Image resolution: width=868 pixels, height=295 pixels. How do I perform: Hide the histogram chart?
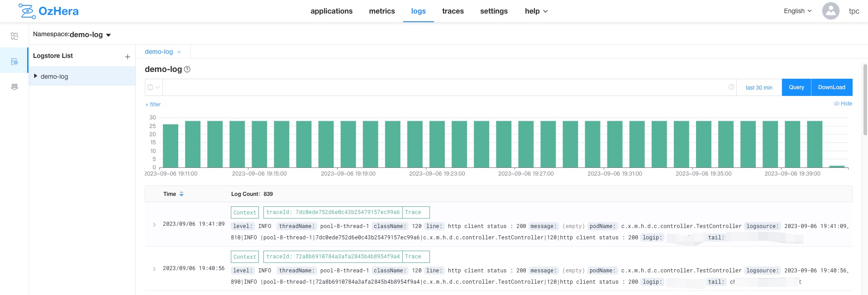[843, 104]
